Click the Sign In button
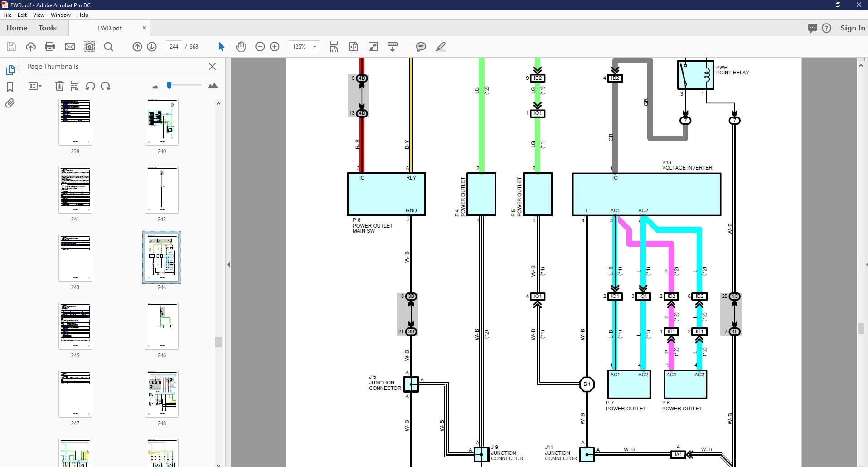 click(852, 28)
